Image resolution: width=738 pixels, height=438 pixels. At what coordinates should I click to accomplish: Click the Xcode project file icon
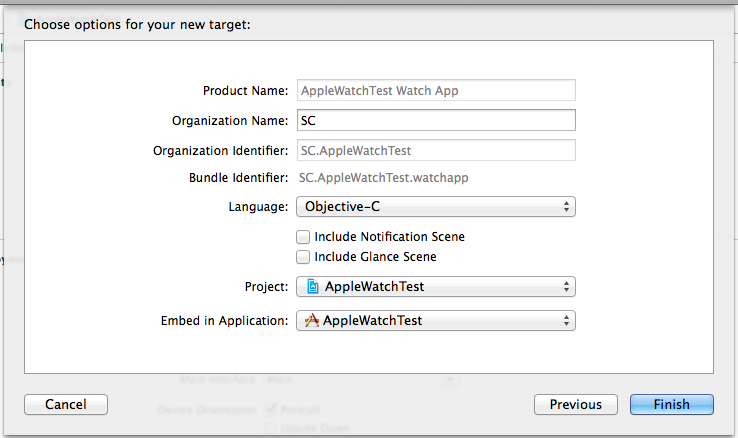(312, 286)
